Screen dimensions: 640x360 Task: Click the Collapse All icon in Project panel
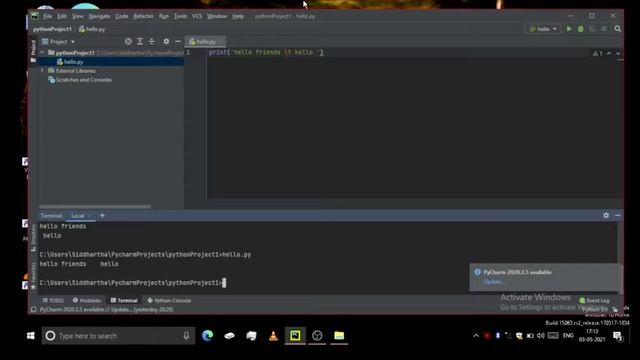point(151,42)
